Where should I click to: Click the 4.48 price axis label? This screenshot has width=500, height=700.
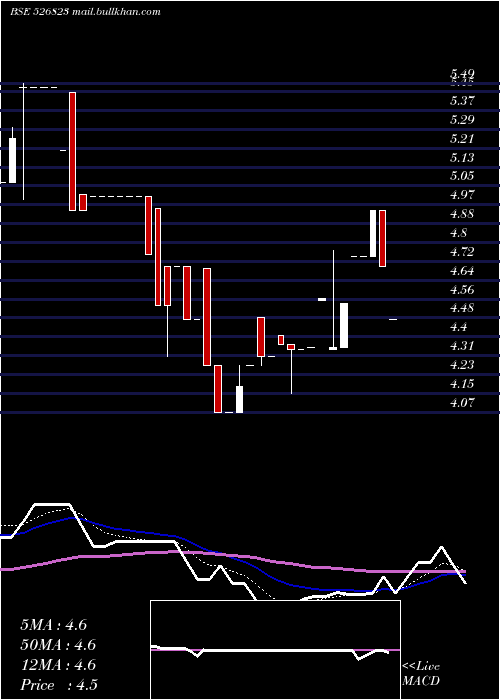tap(462, 308)
